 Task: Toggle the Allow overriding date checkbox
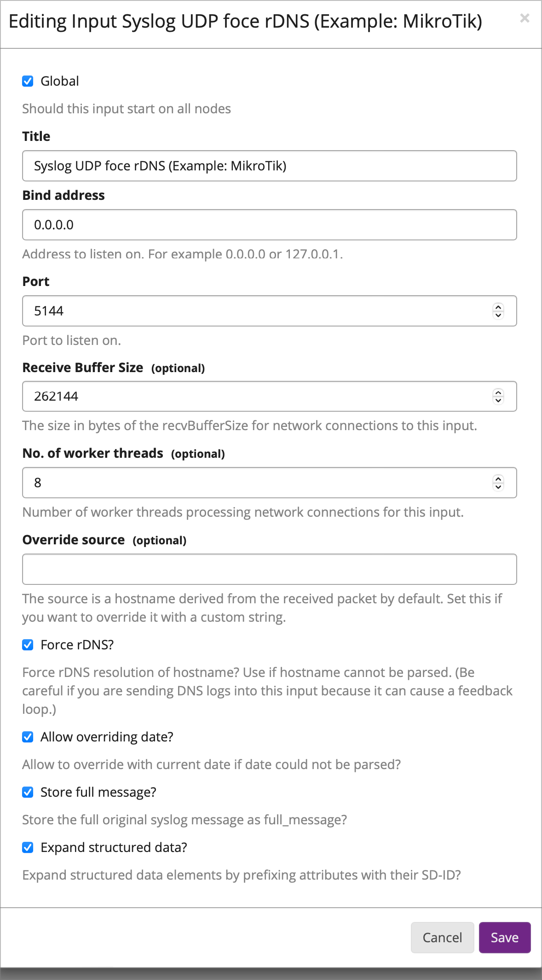(x=28, y=737)
